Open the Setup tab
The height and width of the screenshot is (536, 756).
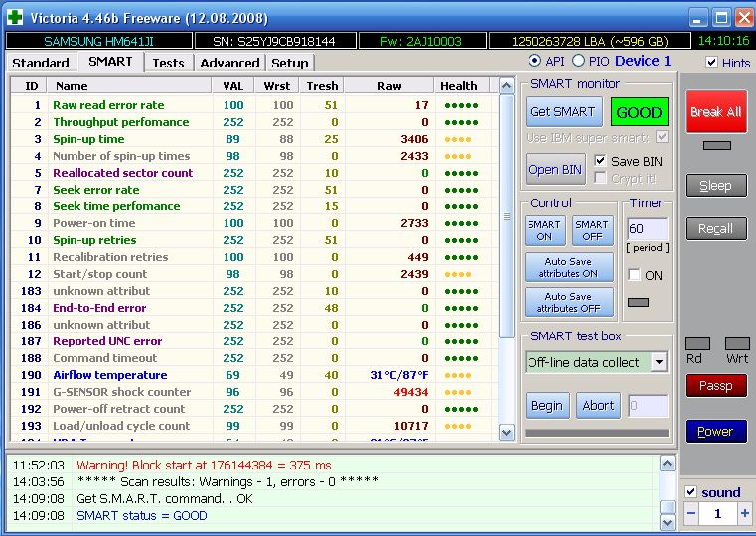(290, 64)
